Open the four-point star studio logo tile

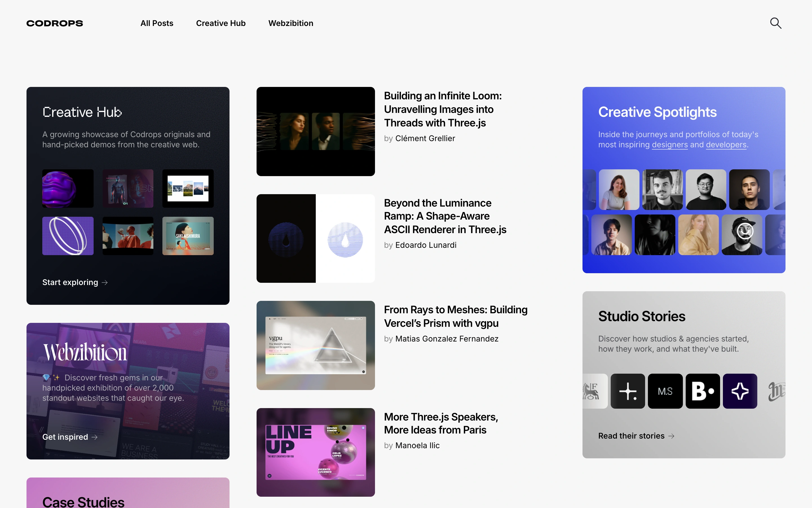[740, 391]
